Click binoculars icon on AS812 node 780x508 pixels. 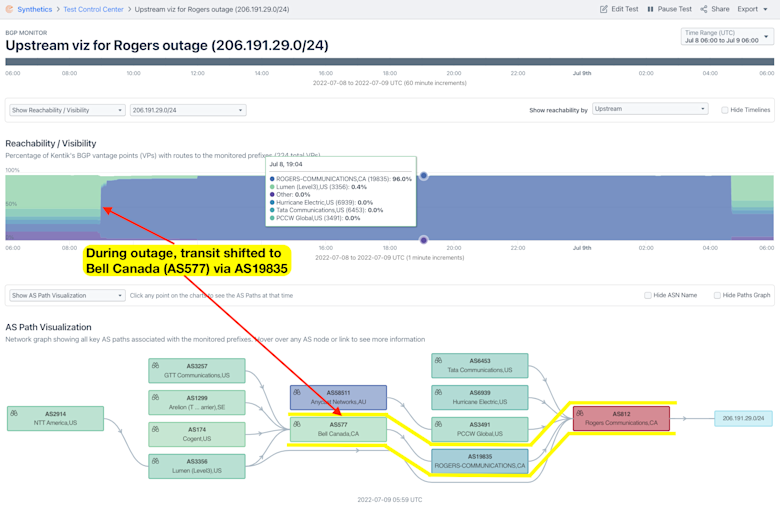click(580, 412)
